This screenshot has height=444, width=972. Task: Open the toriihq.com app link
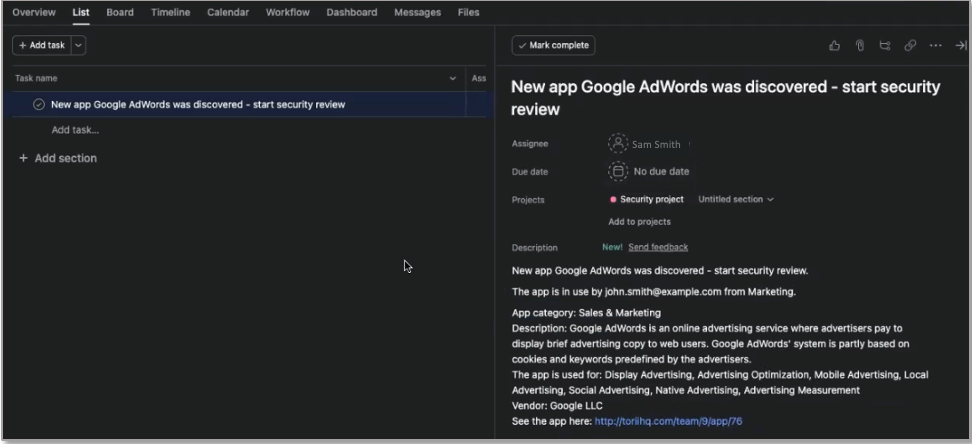(668, 421)
